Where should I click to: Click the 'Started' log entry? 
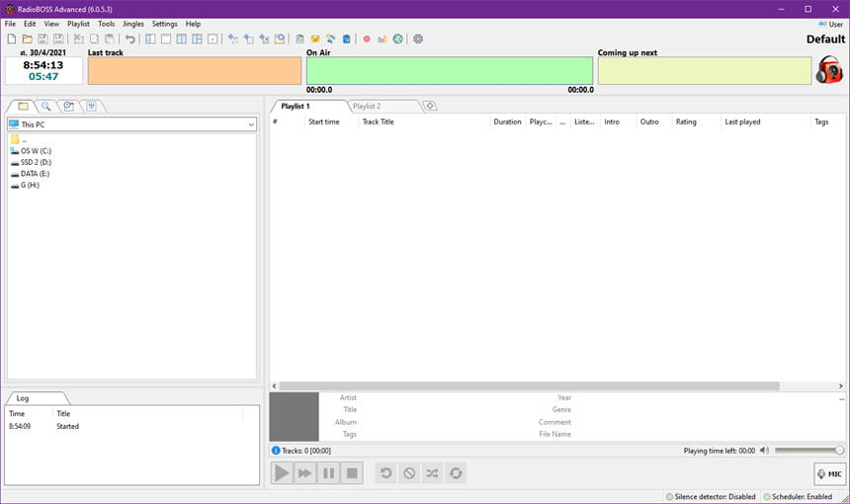(68, 426)
